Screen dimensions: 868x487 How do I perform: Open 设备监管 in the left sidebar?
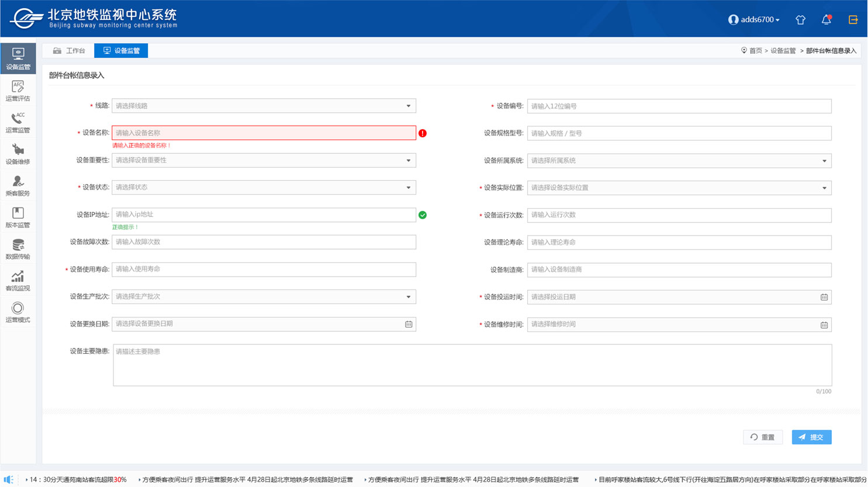point(18,58)
